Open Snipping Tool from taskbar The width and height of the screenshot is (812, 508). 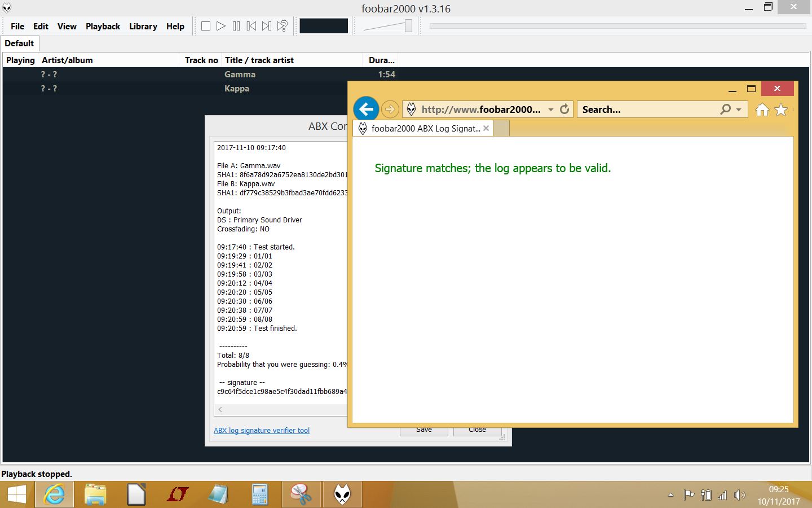tap(301, 495)
